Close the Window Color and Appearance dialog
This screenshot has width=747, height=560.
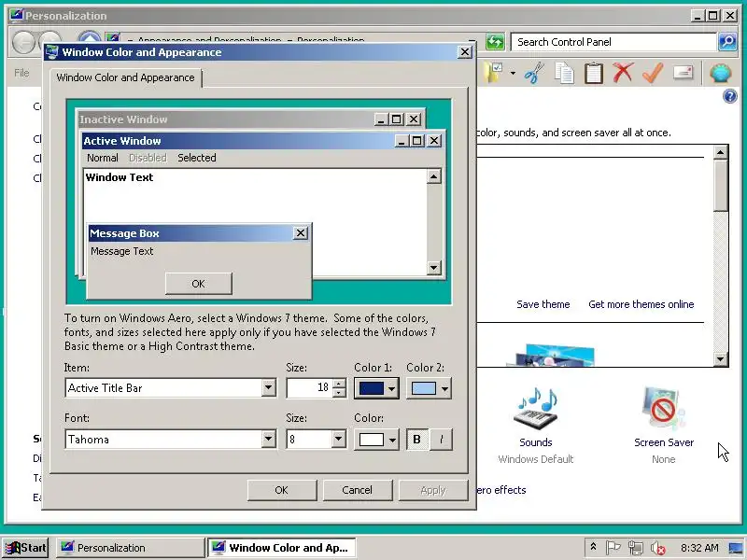[x=464, y=52]
